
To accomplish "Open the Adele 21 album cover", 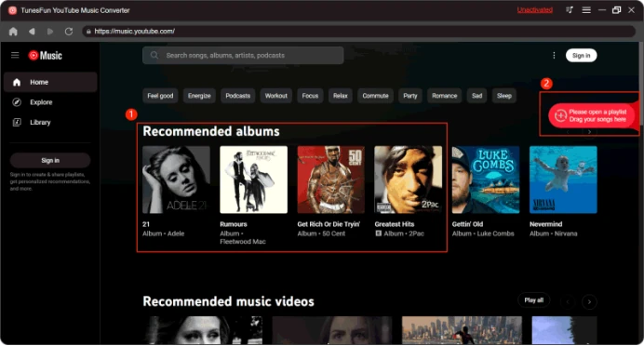I will pyautogui.click(x=176, y=180).
